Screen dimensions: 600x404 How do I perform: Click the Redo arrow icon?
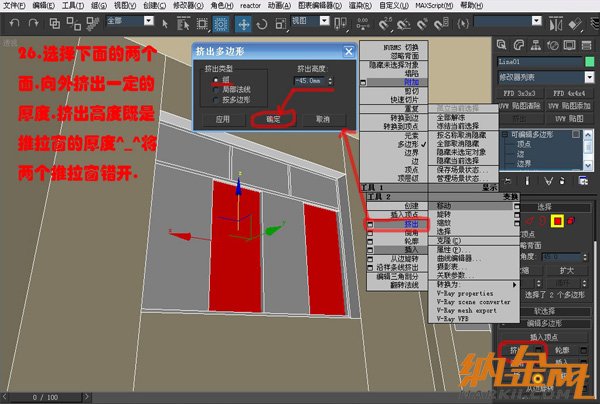point(34,24)
